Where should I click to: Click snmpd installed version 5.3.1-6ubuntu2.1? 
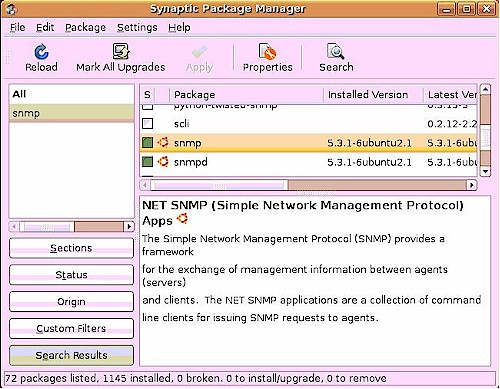pos(369,162)
